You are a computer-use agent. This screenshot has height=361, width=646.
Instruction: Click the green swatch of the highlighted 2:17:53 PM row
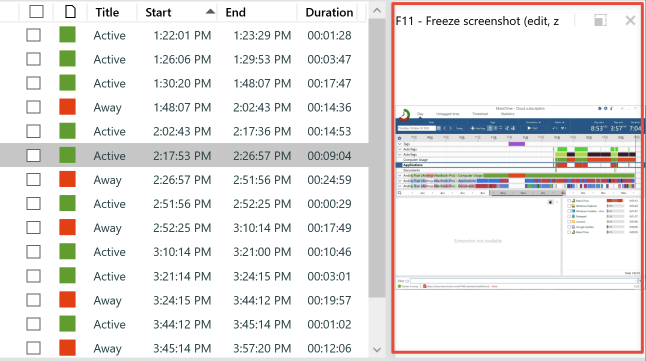tap(67, 155)
